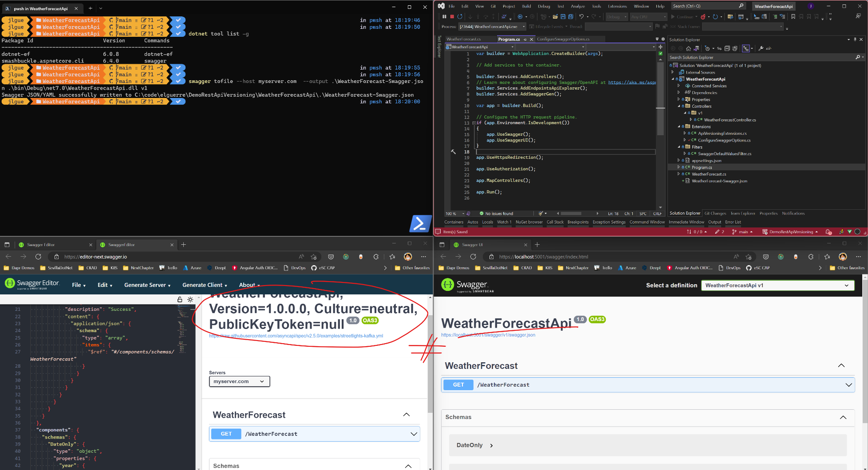Click the aka.ms link in Program.cs code comment
This screenshot has width=868, height=470.
(631, 82)
